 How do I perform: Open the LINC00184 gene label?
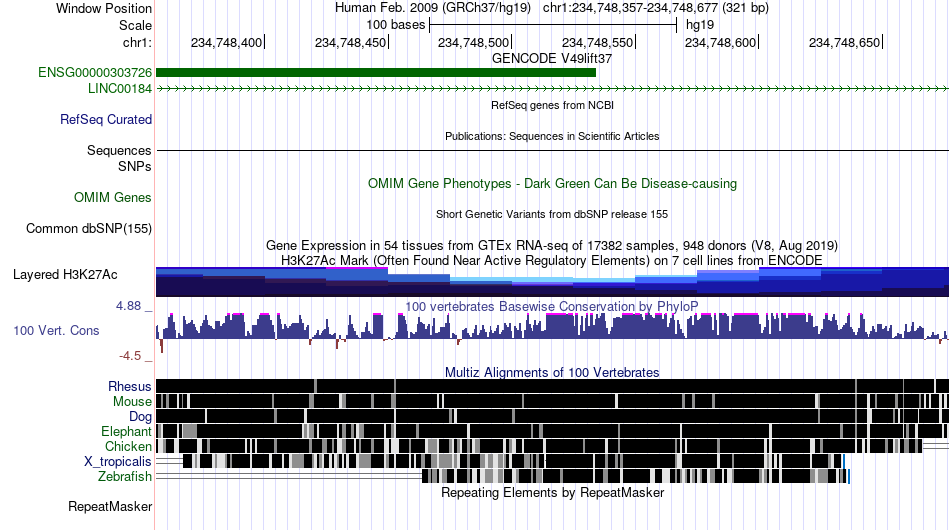(120, 88)
